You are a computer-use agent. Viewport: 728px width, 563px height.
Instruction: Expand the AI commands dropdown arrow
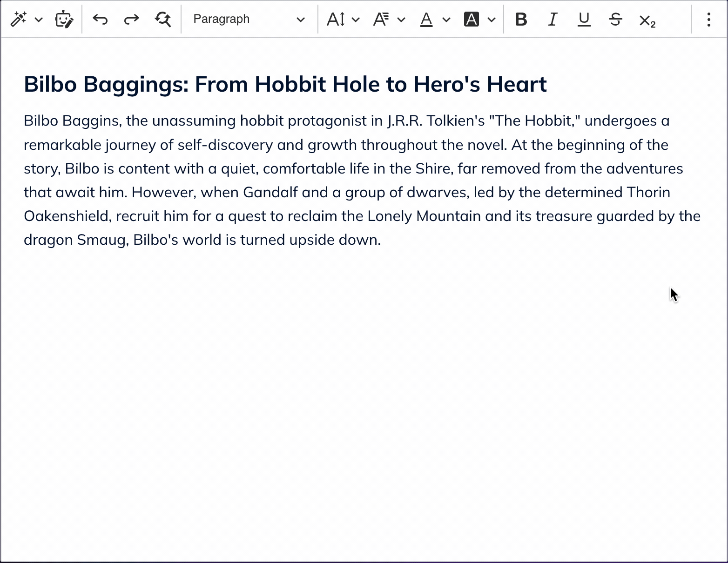coord(39,20)
